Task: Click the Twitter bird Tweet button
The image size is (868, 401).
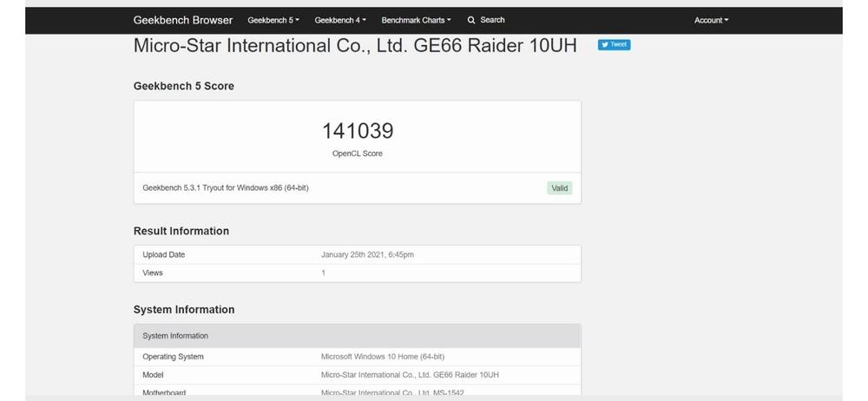Action: click(614, 45)
